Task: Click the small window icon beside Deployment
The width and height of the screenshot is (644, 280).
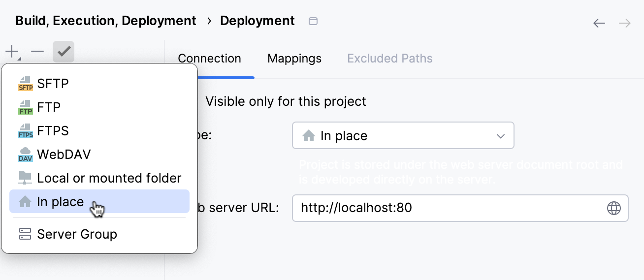Action: tap(313, 21)
